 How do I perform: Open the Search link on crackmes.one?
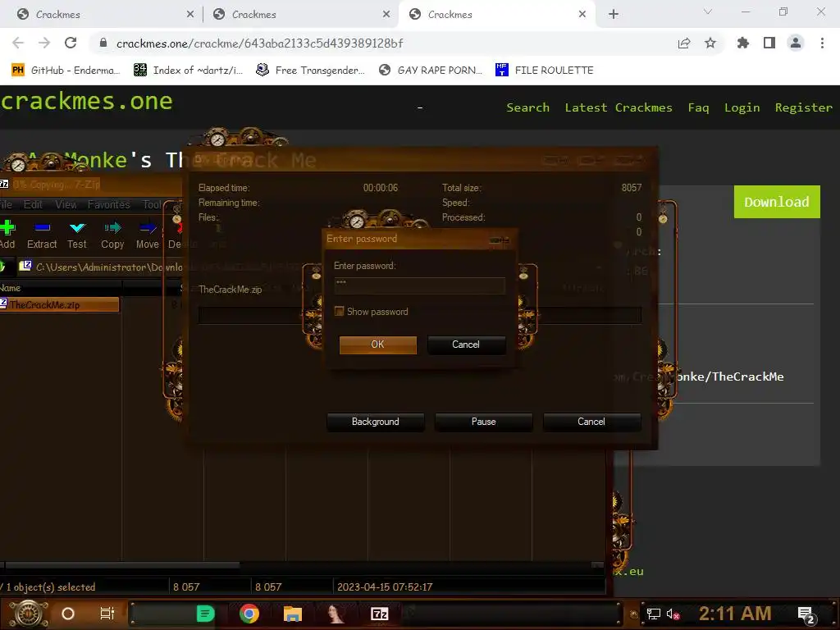tap(527, 107)
